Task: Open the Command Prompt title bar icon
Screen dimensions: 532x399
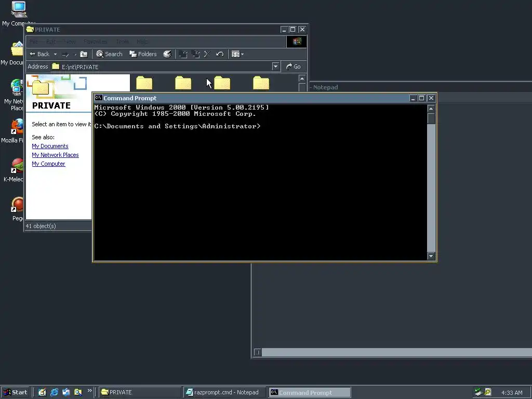Action: pos(98,98)
